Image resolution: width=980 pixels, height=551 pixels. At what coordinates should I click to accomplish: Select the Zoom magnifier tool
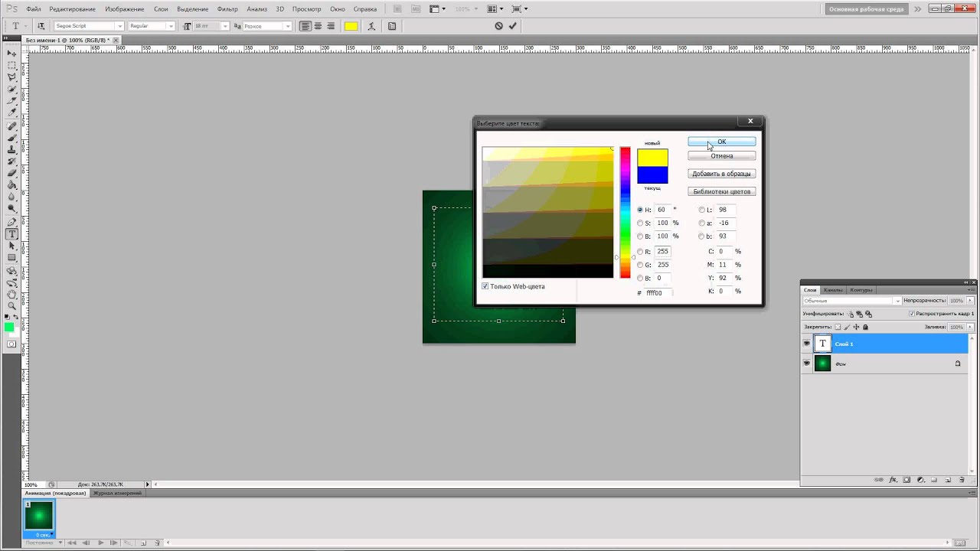point(12,306)
